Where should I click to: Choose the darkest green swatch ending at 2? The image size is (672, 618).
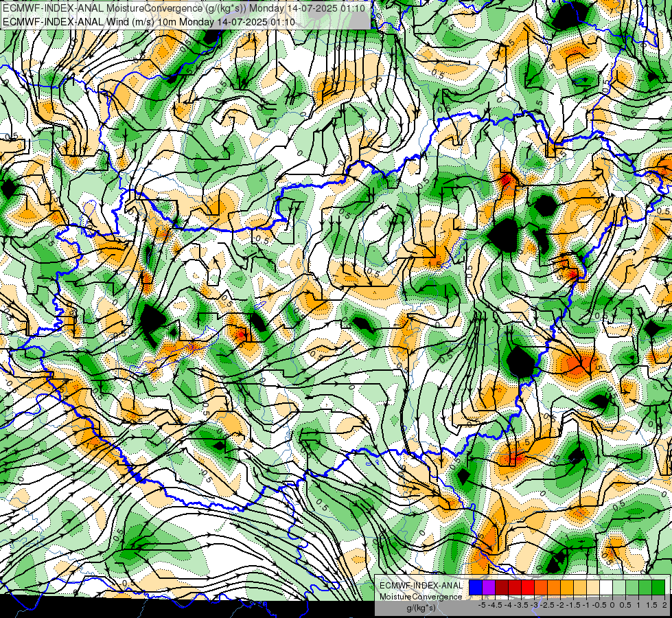point(658,587)
